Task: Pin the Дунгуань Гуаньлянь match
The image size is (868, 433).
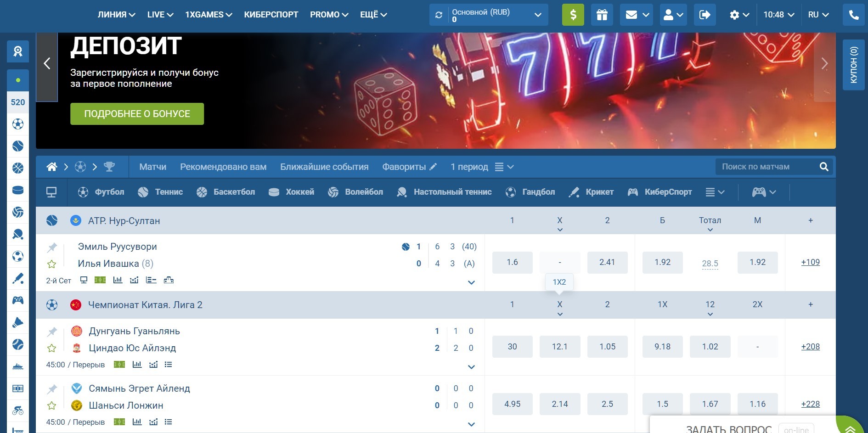Action: tap(52, 332)
